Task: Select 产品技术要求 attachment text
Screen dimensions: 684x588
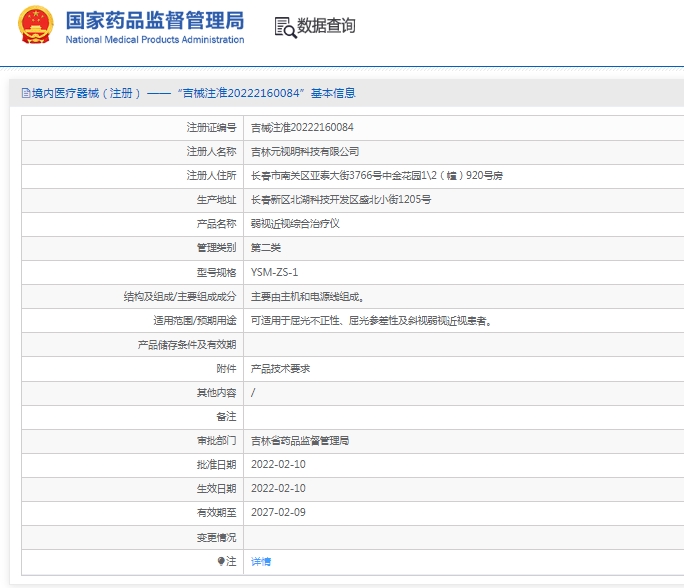Action: point(280,369)
